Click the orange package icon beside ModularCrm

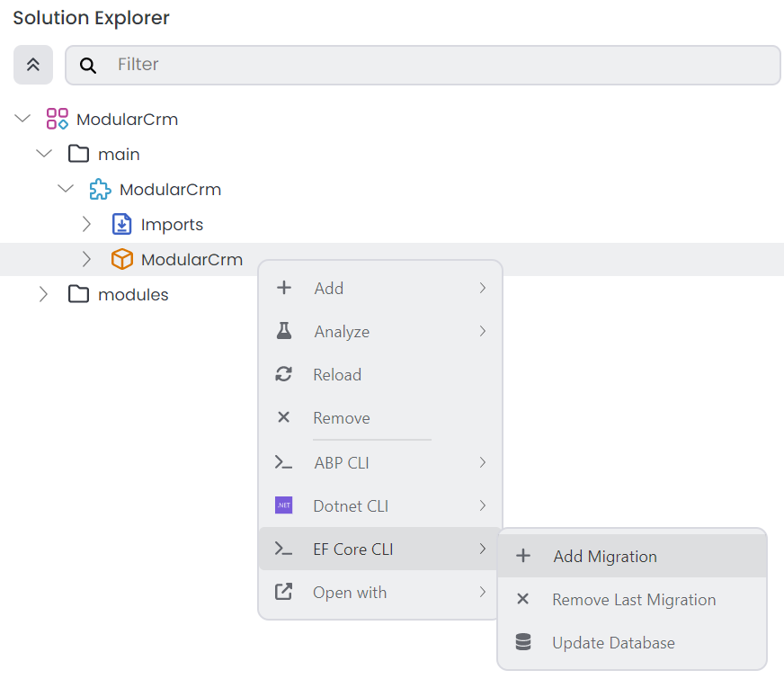(121, 259)
